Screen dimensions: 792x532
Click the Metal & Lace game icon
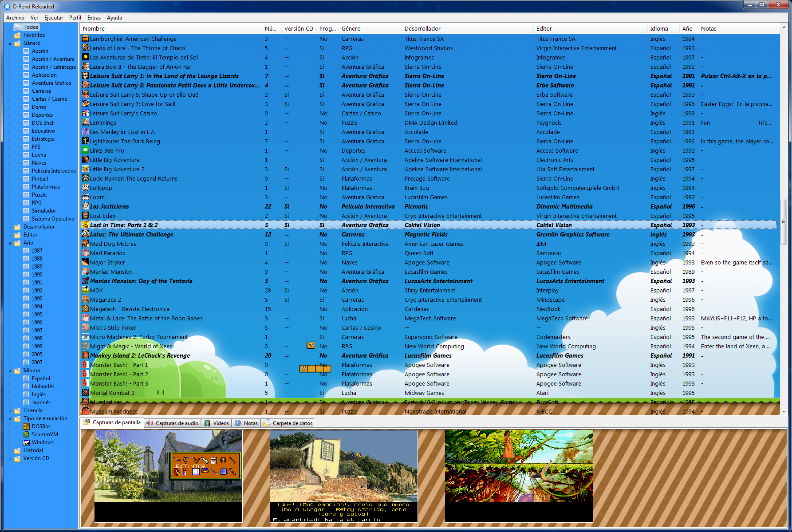pos(86,318)
